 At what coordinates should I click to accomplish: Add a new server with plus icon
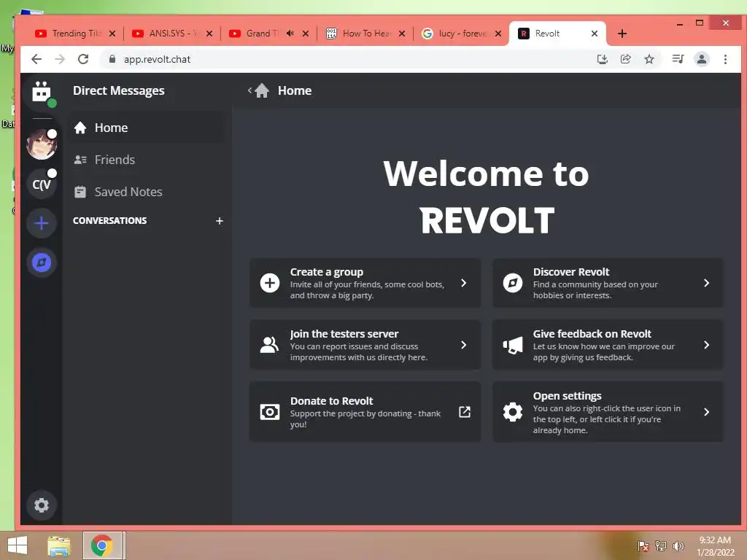point(42,223)
